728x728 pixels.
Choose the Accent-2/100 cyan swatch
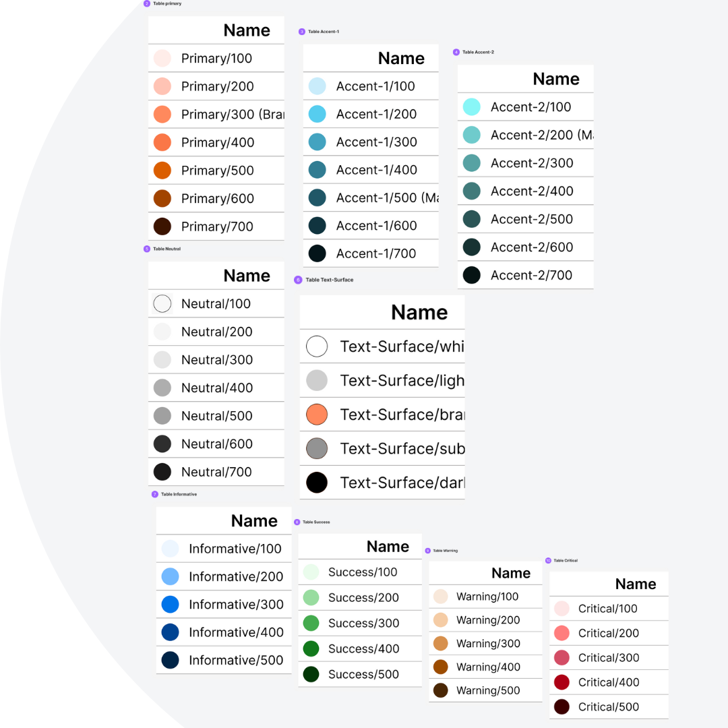472,107
